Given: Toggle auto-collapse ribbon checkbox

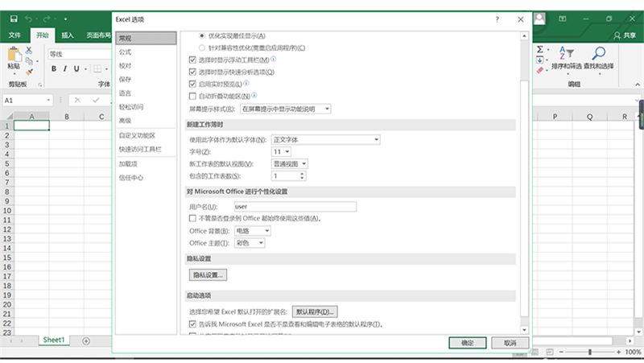Looking at the screenshot, I should (x=192, y=96).
